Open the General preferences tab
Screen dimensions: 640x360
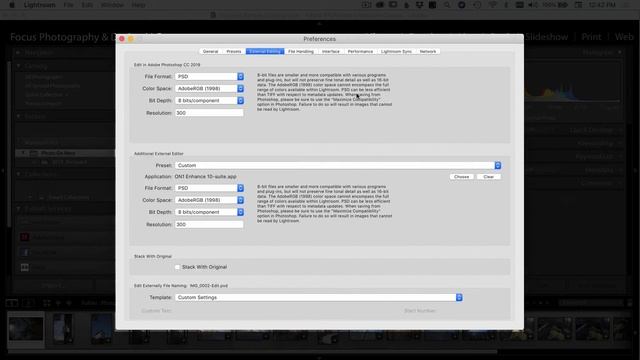[x=210, y=51]
